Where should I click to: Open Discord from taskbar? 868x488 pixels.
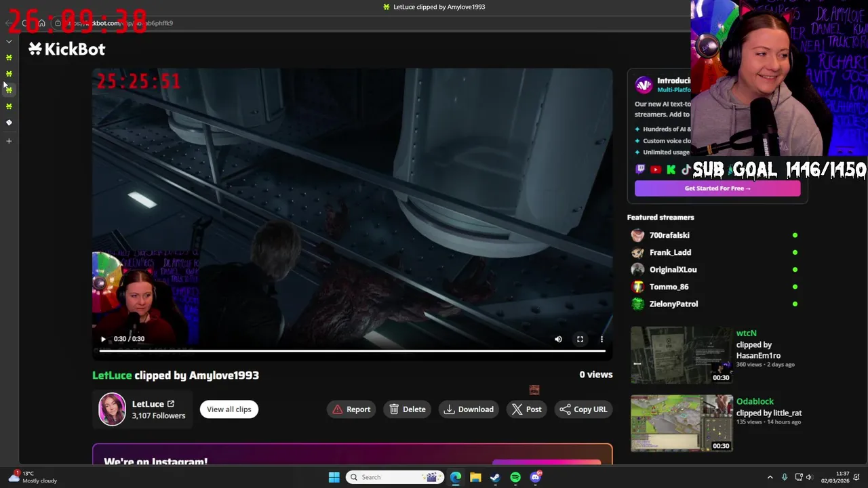[x=536, y=477]
